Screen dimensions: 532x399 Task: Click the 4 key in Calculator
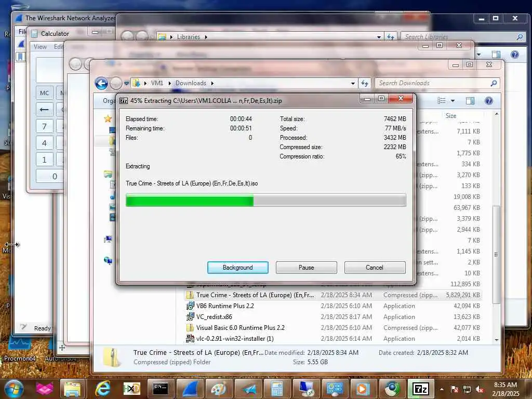click(45, 143)
